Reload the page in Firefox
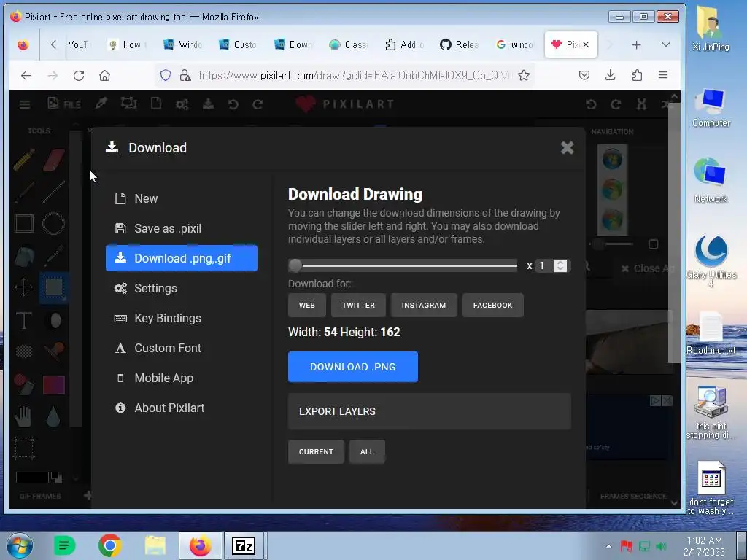 click(x=79, y=75)
